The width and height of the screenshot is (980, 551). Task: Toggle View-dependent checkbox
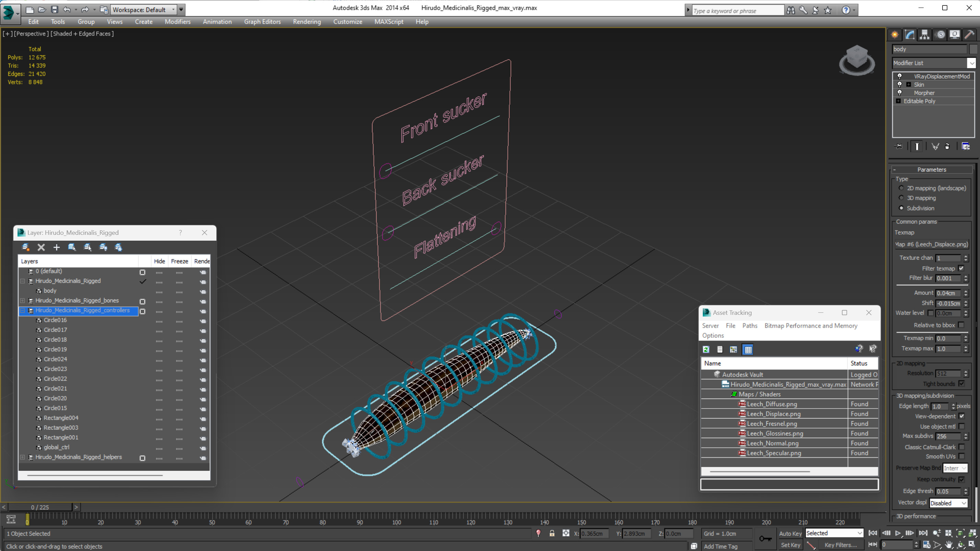(962, 416)
